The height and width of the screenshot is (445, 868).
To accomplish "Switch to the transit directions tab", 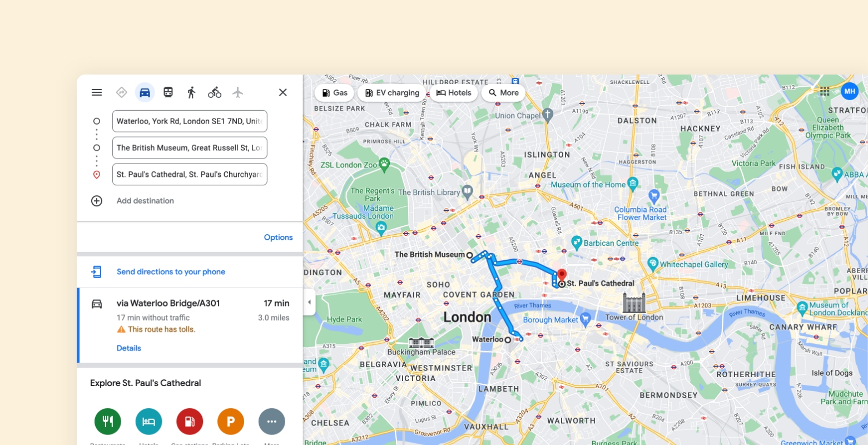I will point(168,92).
